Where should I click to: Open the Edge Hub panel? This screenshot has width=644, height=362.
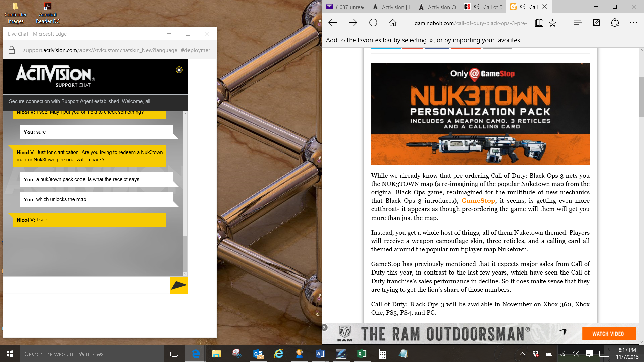(x=578, y=23)
